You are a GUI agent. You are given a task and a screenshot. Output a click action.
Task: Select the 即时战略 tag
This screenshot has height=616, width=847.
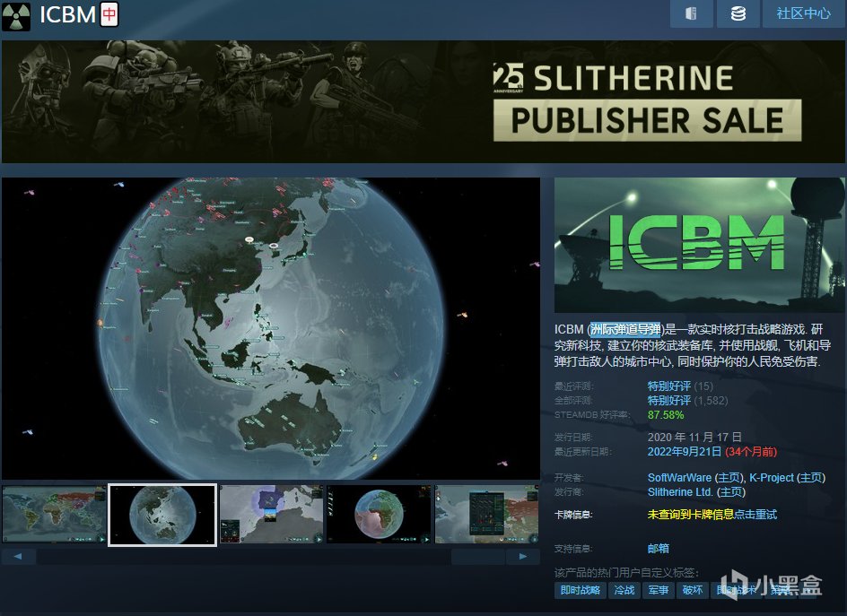tap(581, 590)
